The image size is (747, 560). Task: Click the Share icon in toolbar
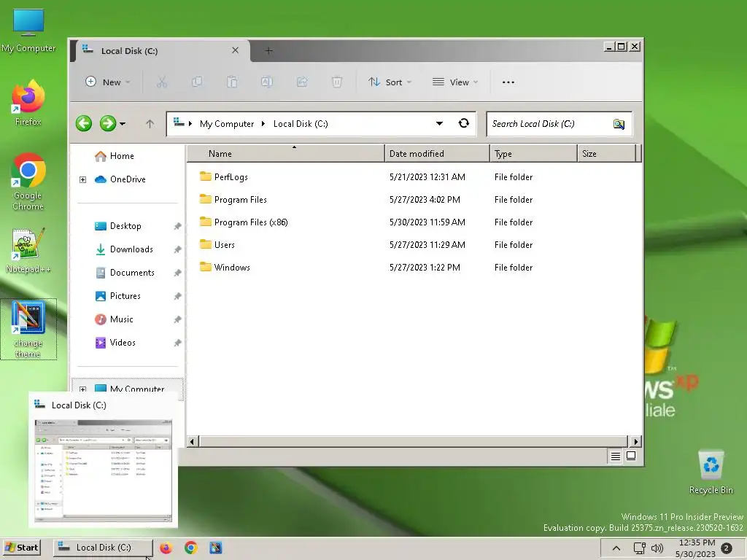pyautogui.click(x=302, y=82)
